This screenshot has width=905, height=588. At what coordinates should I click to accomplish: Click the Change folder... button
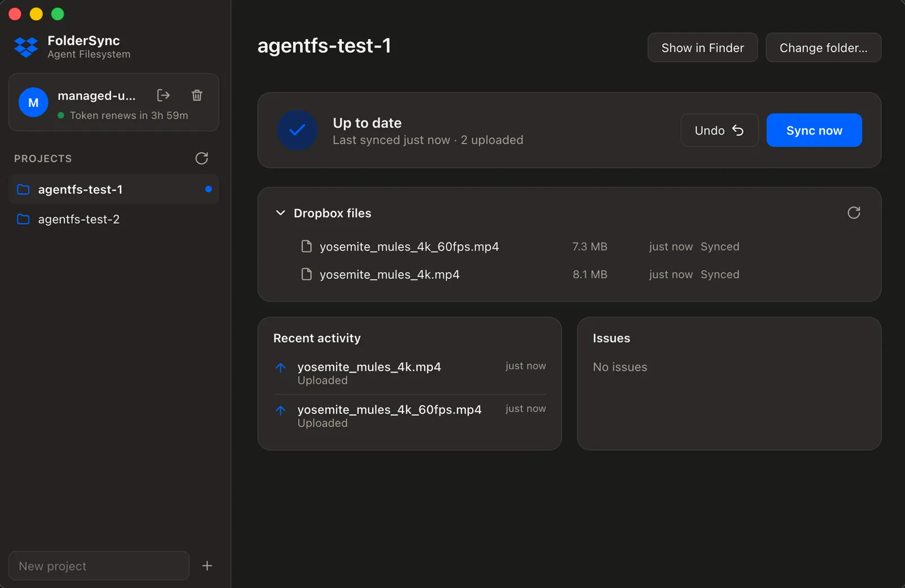click(x=824, y=47)
